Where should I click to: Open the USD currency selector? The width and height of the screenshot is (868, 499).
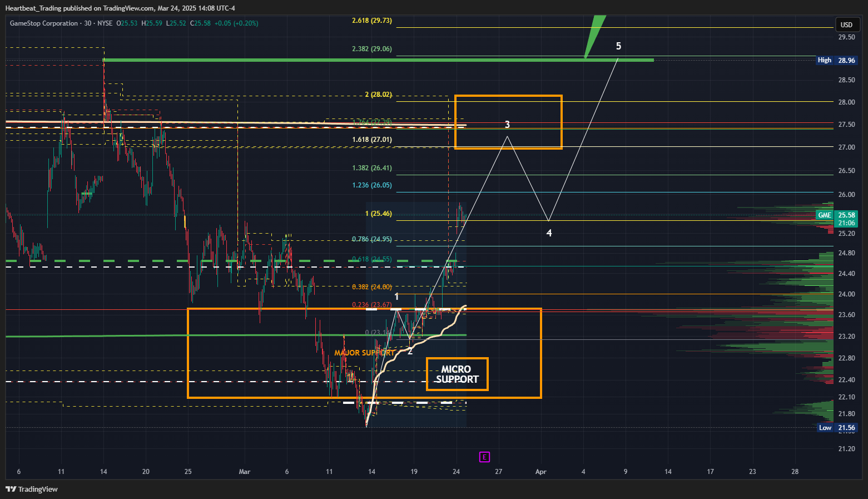point(846,24)
